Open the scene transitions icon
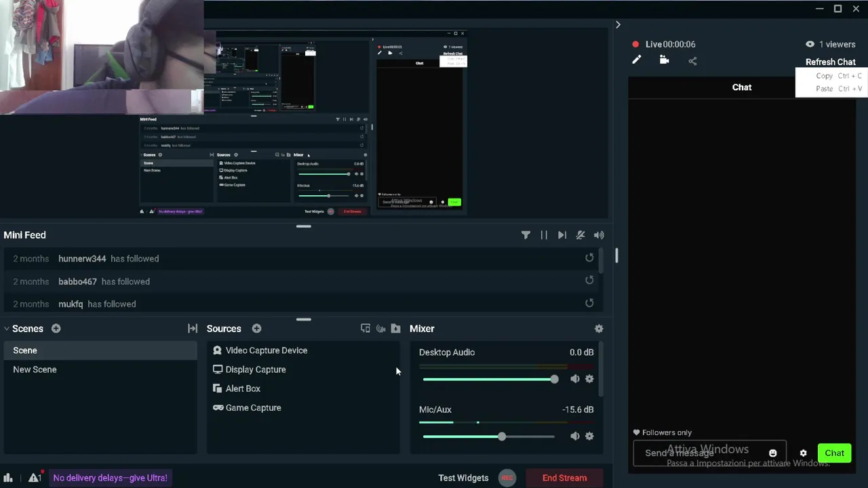 tap(193, 328)
